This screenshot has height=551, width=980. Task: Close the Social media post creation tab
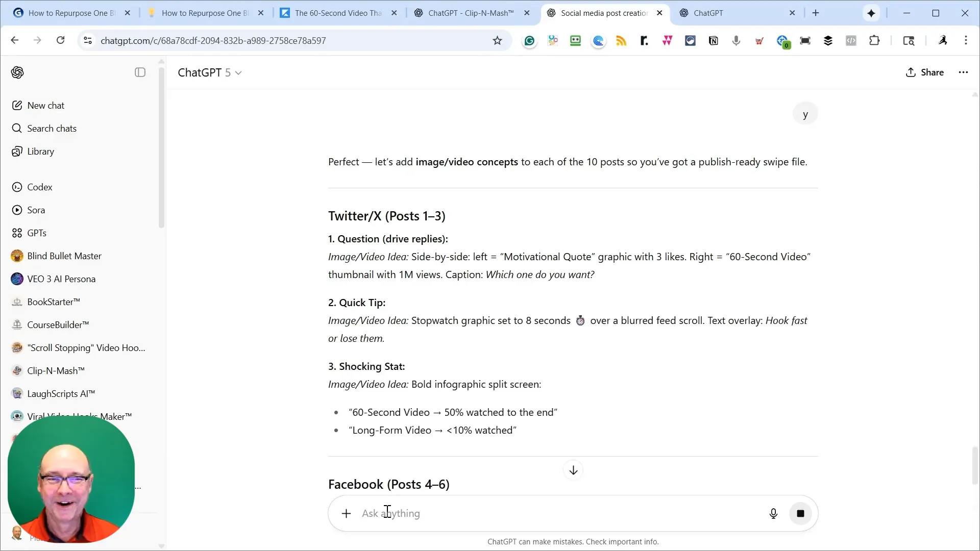[x=659, y=13]
